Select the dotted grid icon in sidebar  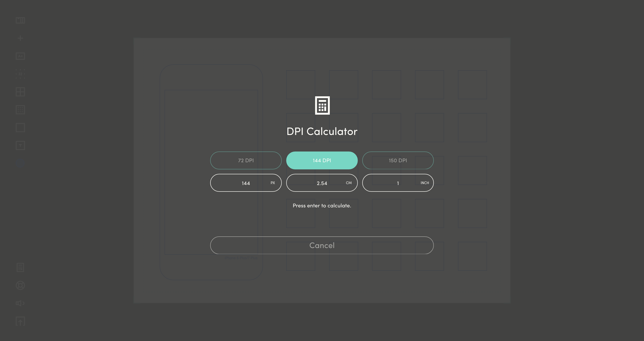pyautogui.click(x=20, y=110)
